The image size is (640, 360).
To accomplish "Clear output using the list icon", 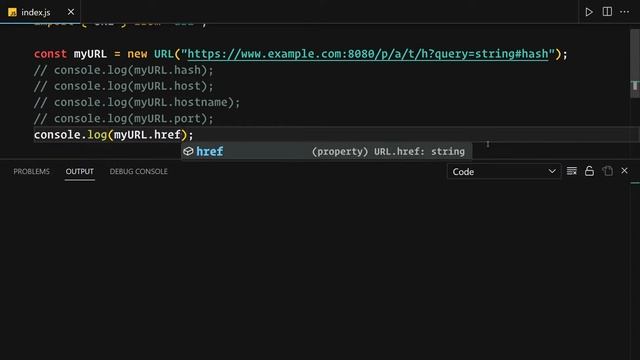I will coord(571,171).
